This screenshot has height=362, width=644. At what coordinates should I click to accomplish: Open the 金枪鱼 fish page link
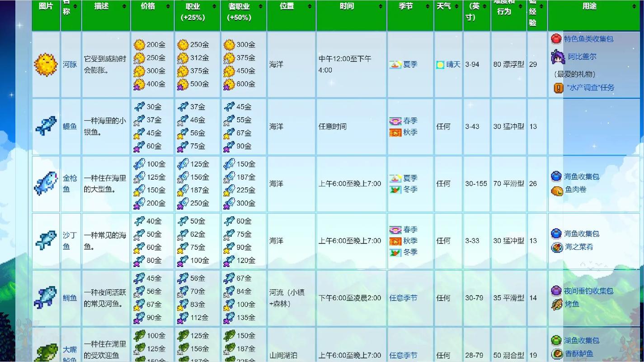pos(70,184)
